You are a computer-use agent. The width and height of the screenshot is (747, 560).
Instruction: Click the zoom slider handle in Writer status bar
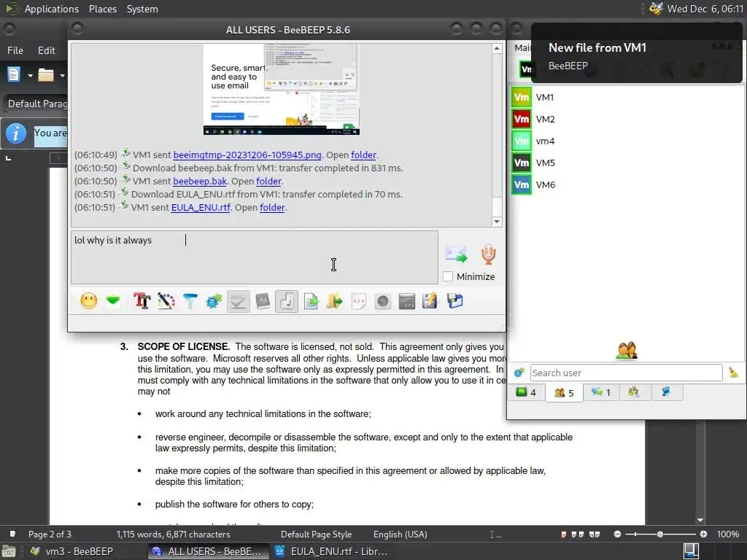click(659, 534)
